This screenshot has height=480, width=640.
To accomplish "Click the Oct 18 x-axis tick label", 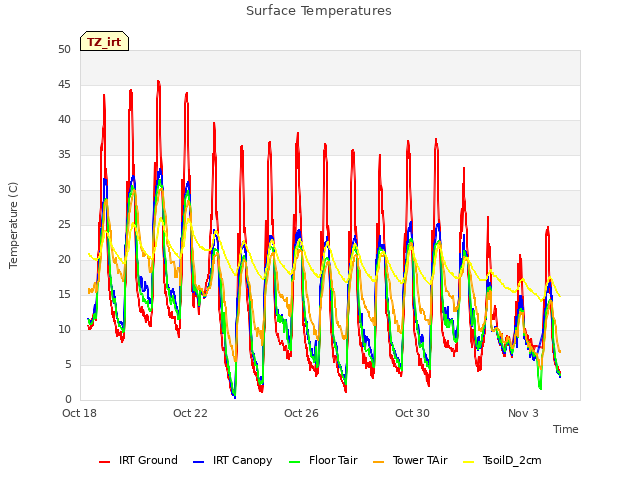I will [80, 413].
